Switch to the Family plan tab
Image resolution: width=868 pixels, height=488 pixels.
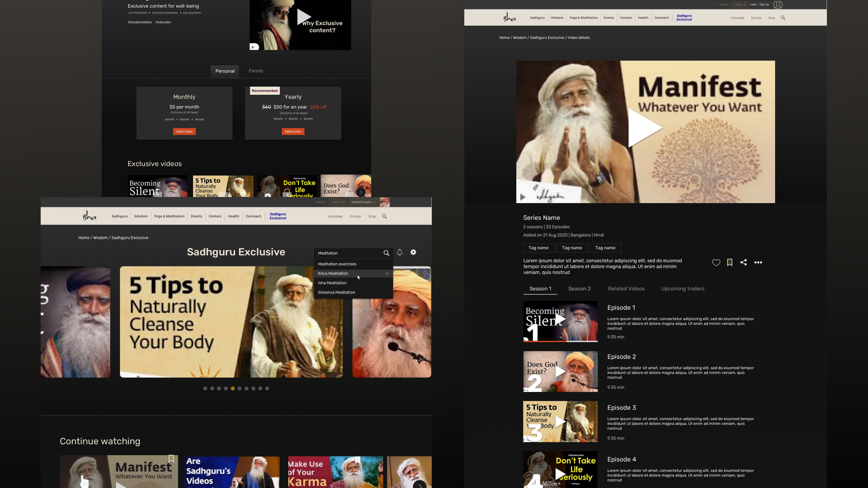(x=256, y=71)
